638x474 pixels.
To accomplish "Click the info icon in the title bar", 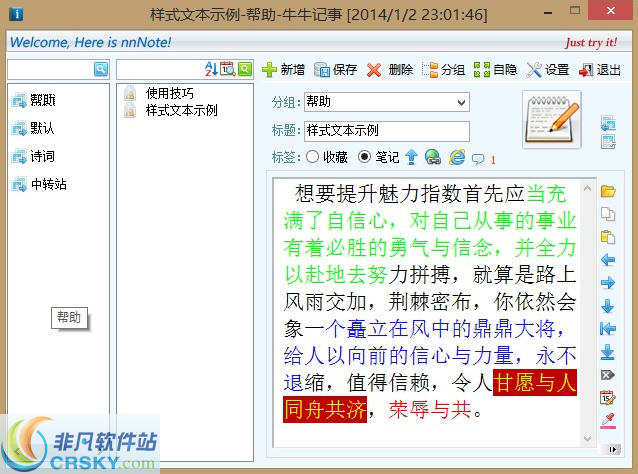I will pyautogui.click(x=16, y=14).
